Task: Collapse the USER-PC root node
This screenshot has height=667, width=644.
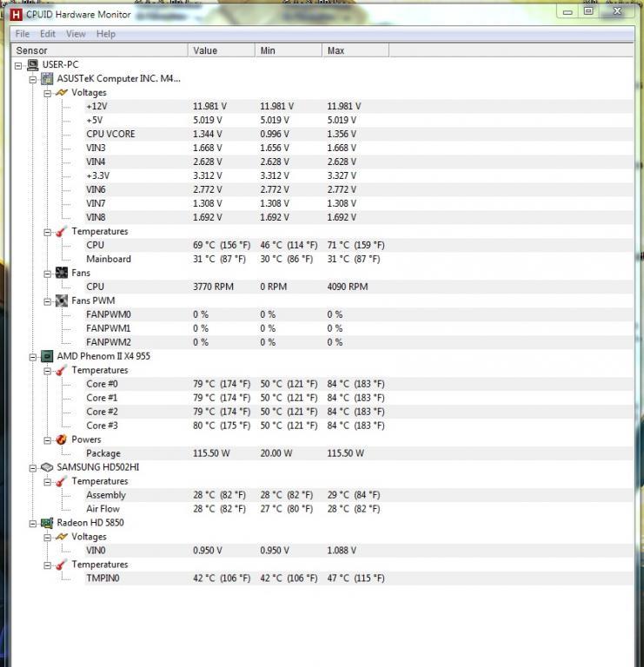Action: (x=18, y=65)
